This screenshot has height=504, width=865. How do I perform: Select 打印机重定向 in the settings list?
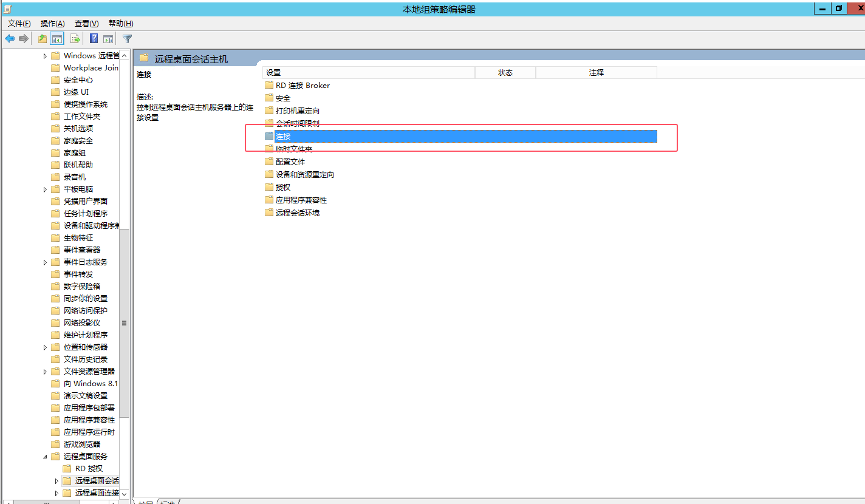click(298, 111)
